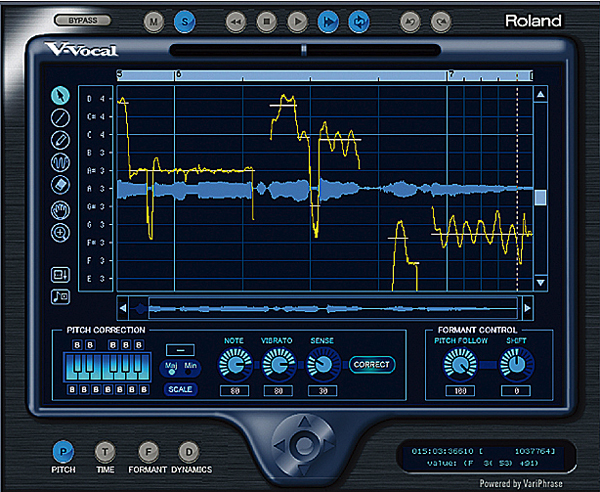
Task: Toggle the S solo button
Action: click(184, 20)
